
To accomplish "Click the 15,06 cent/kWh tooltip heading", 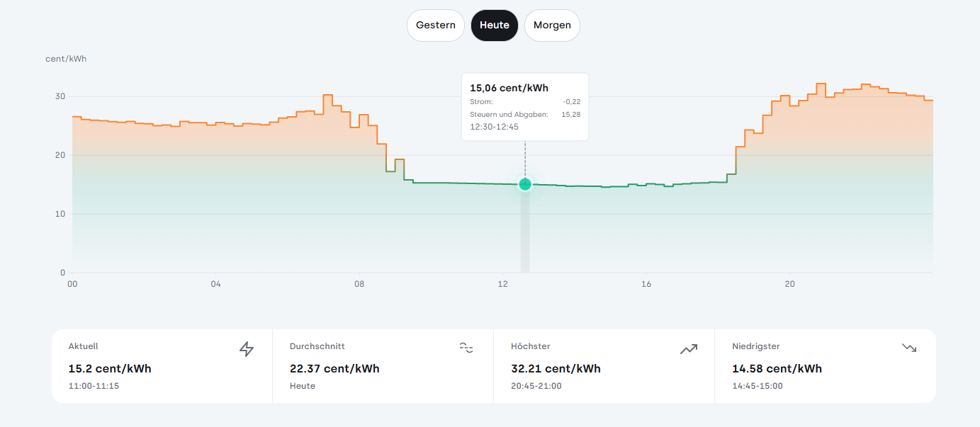I will pos(509,88).
